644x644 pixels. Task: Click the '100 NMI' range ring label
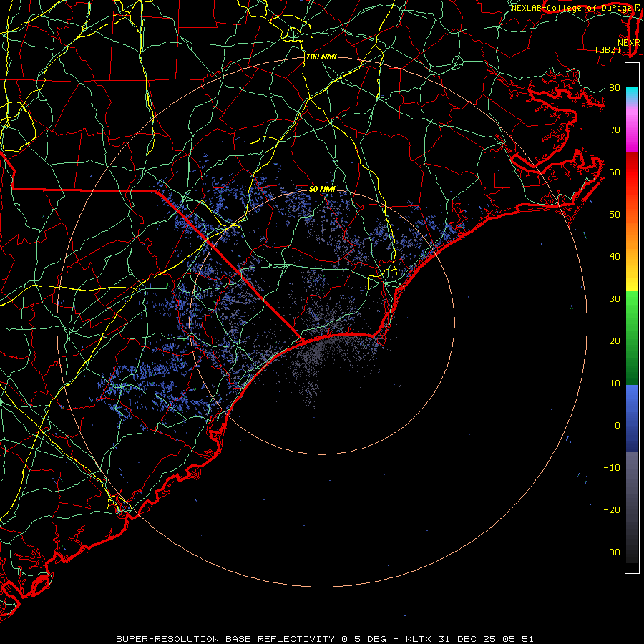tap(321, 57)
